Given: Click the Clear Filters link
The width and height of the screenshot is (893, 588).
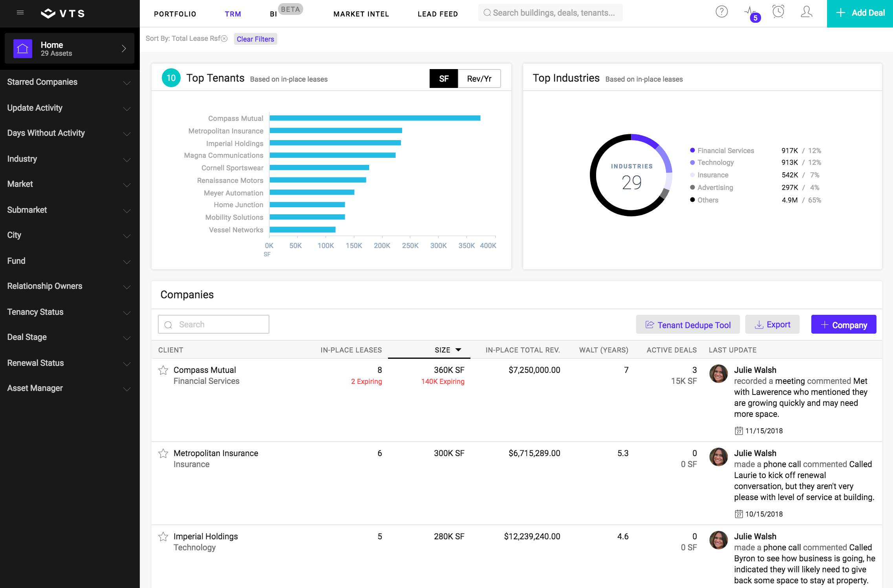Looking at the screenshot, I should coord(255,39).
